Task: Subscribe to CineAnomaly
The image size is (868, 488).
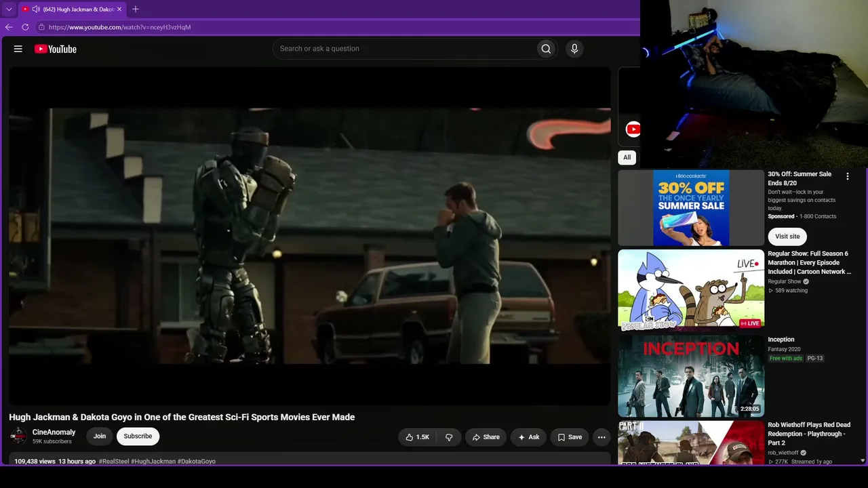Action: pos(138,436)
